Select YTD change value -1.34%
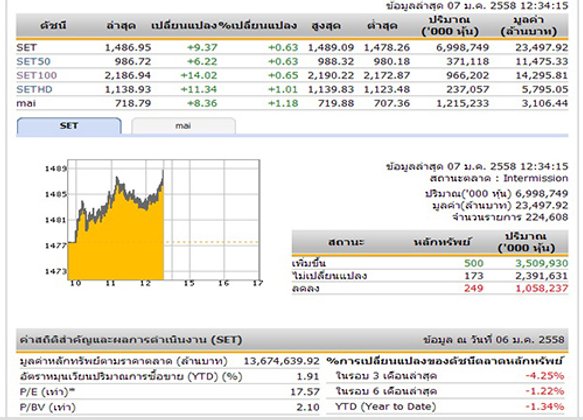Image resolution: width=583 pixels, height=420 pixels. click(545, 407)
